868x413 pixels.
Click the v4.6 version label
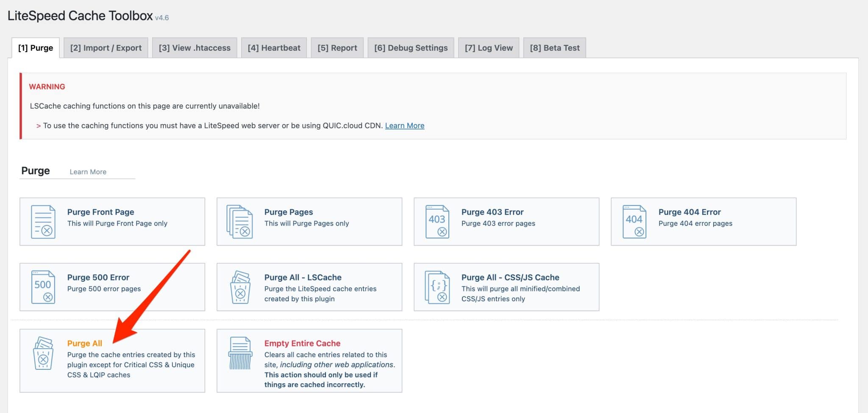pyautogui.click(x=162, y=18)
